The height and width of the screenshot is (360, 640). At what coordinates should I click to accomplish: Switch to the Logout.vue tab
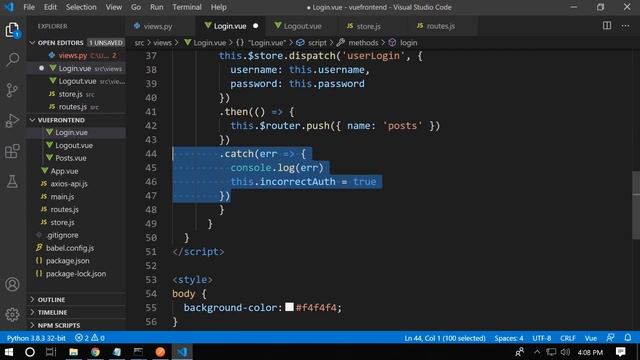pos(302,26)
